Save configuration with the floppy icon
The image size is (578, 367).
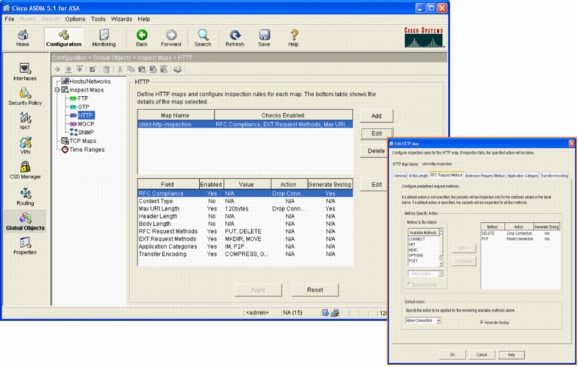click(264, 38)
